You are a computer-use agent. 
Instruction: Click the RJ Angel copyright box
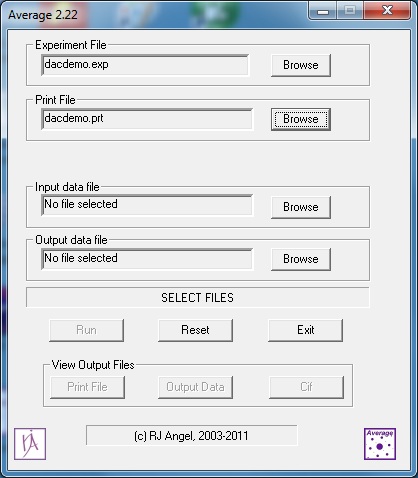click(191, 435)
